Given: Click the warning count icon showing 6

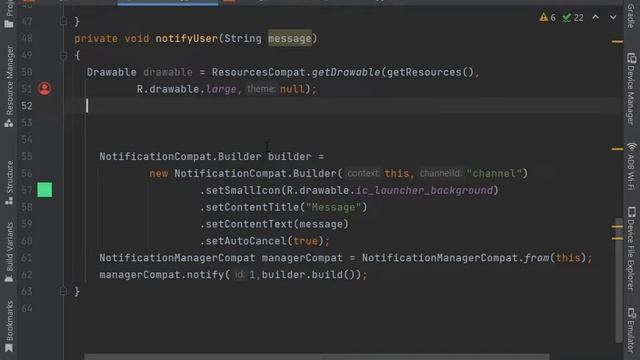Looking at the screenshot, I should (547, 18).
